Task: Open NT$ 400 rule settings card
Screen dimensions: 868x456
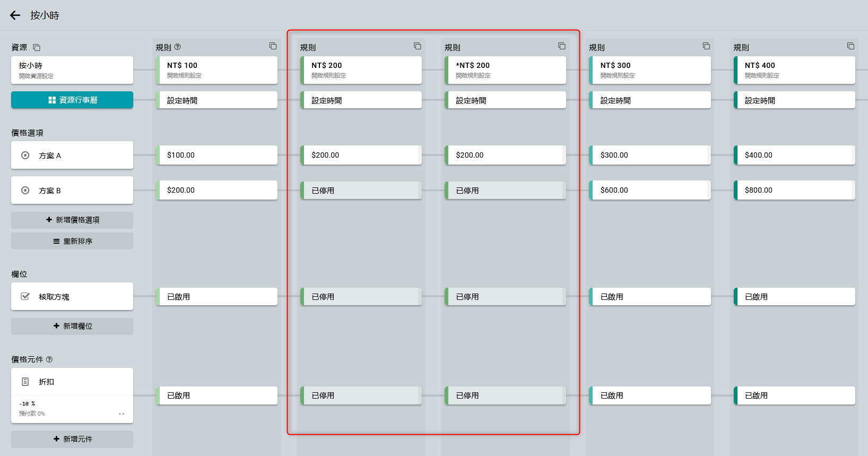Action: pyautogui.click(x=794, y=70)
